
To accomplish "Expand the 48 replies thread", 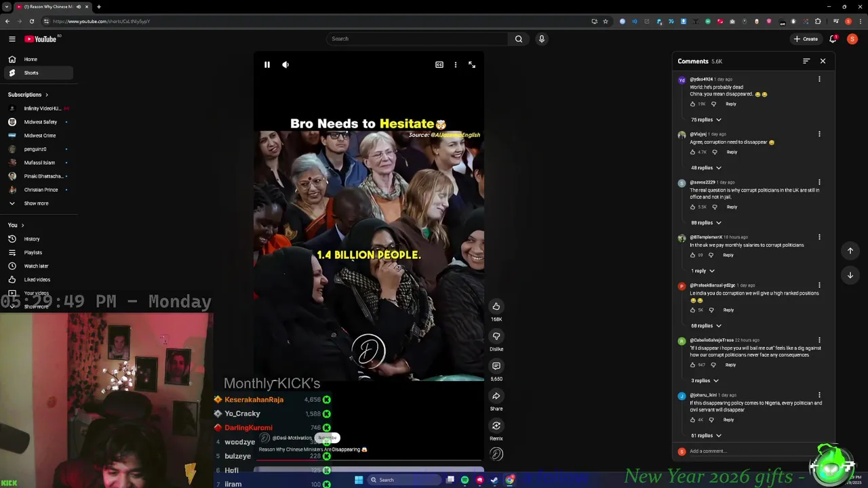I will [706, 168].
